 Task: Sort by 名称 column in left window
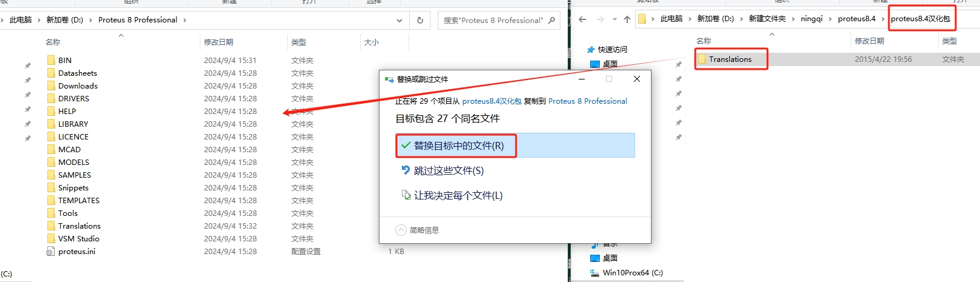coord(53,42)
